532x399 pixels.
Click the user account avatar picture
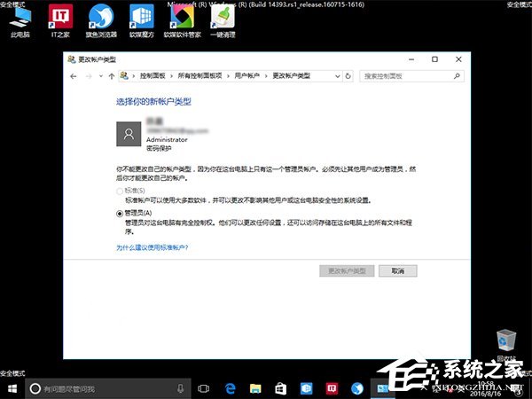129,134
